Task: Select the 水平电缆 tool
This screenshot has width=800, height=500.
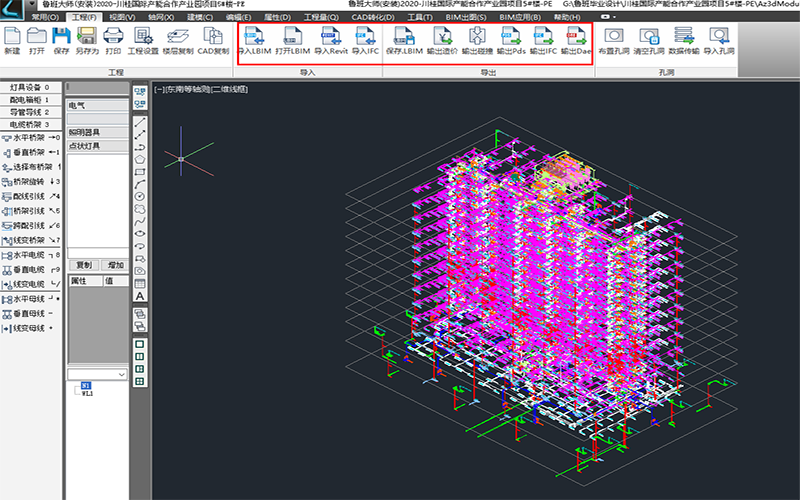Action: pos(31,255)
